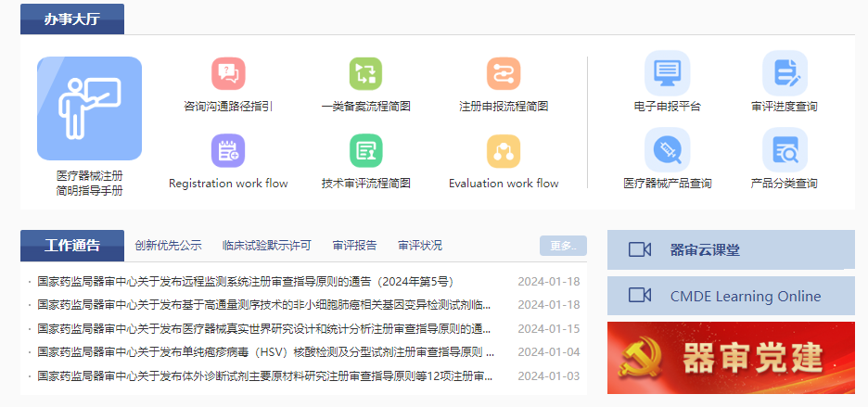Screen dimensions: 868x407
Task: Click the camera icon beside CMDE Learning Online
Action: click(x=639, y=296)
